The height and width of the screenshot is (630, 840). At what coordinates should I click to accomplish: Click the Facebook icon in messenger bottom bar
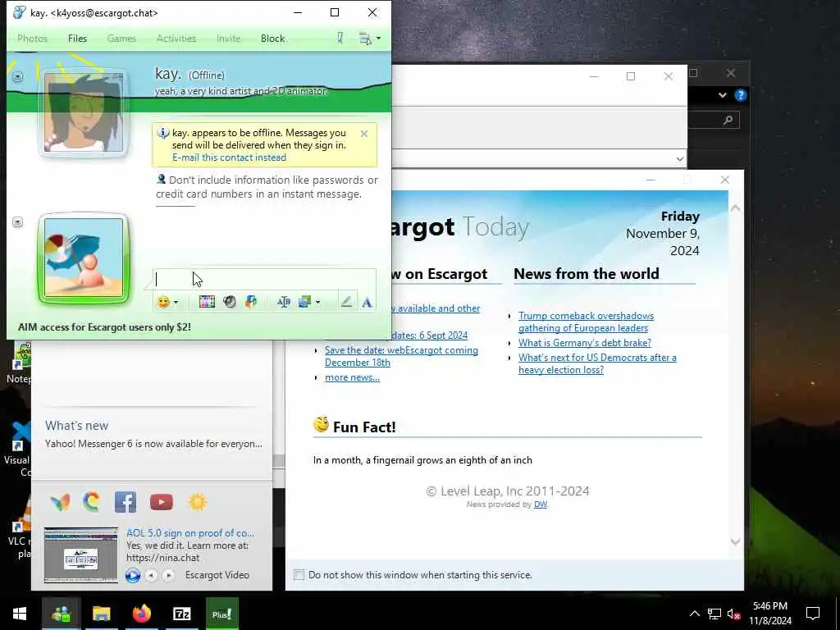(x=126, y=502)
